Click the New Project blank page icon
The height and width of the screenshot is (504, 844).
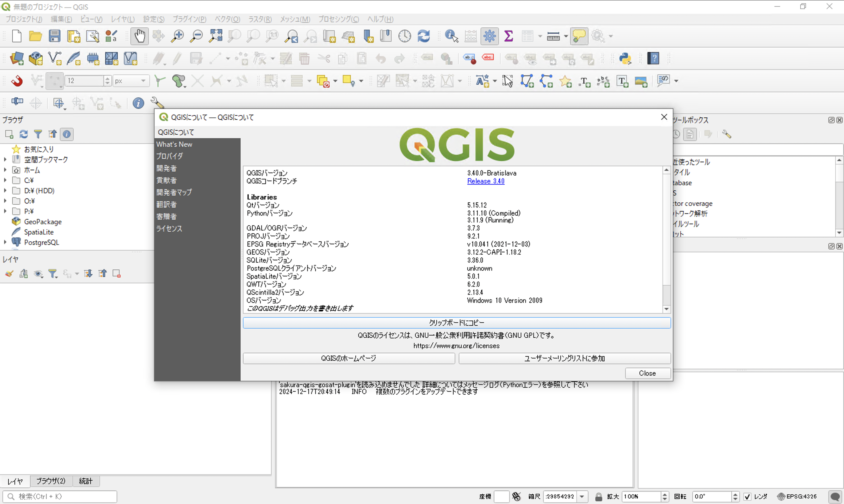point(17,36)
